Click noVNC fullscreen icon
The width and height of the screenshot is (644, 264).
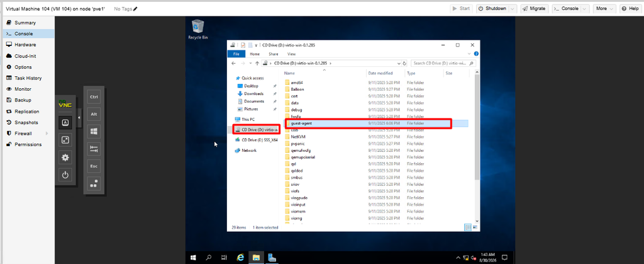[x=65, y=140]
